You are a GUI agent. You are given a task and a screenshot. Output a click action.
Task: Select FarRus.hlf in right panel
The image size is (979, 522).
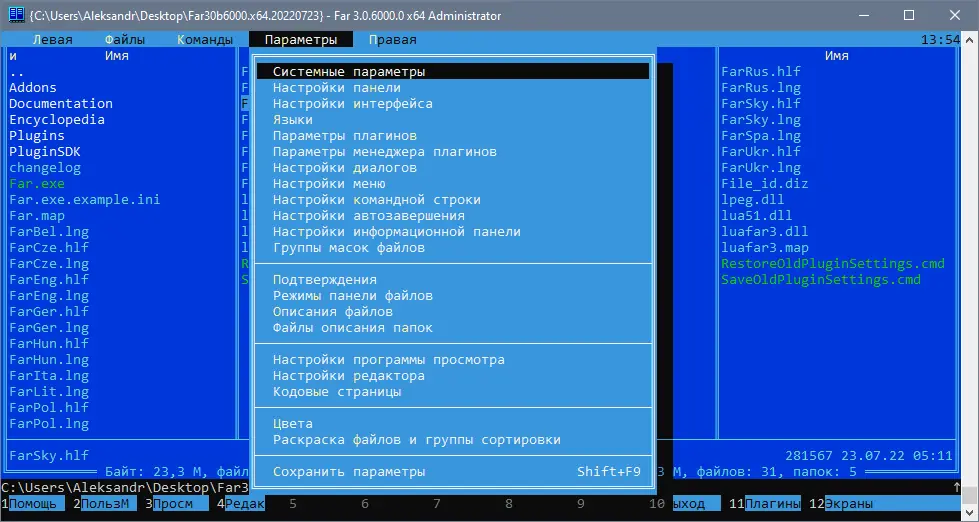coord(761,72)
